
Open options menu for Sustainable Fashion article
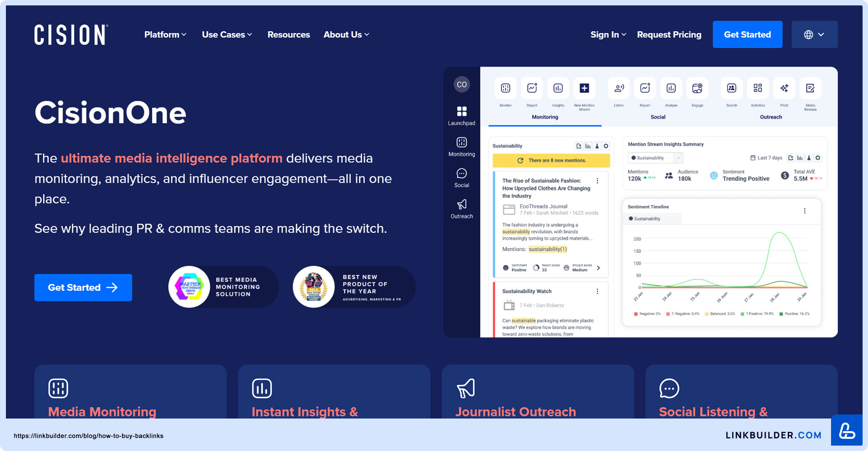(598, 181)
